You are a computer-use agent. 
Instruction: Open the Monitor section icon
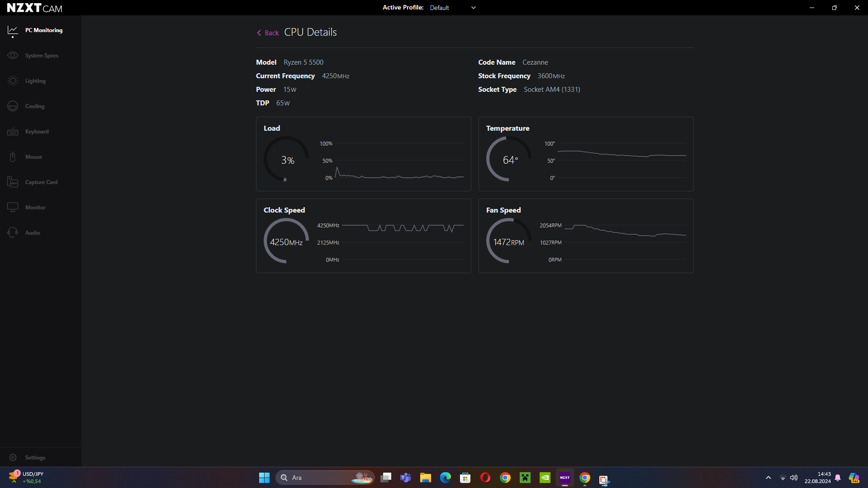(13, 208)
